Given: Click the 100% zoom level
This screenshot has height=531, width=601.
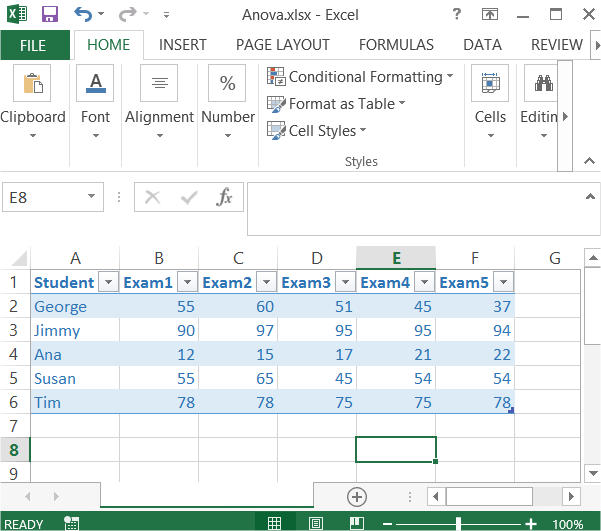Looking at the screenshot, I should [567, 524].
